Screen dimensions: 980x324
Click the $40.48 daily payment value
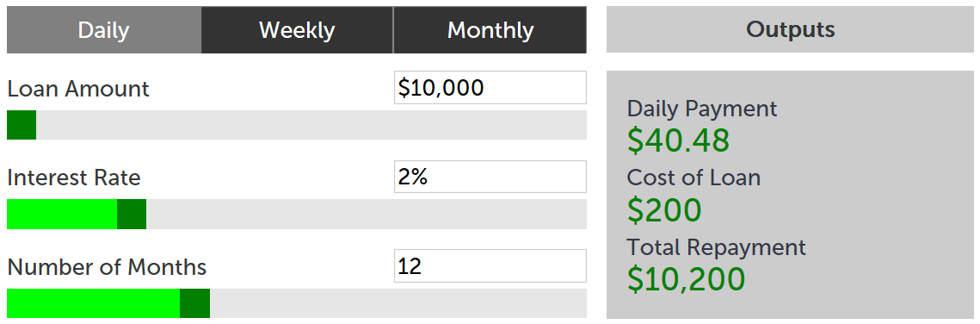click(x=678, y=140)
